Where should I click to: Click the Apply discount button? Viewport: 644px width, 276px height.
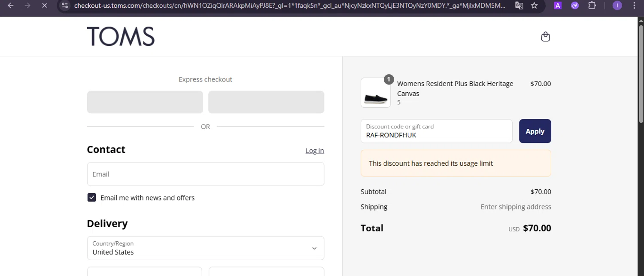coord(535,131)
